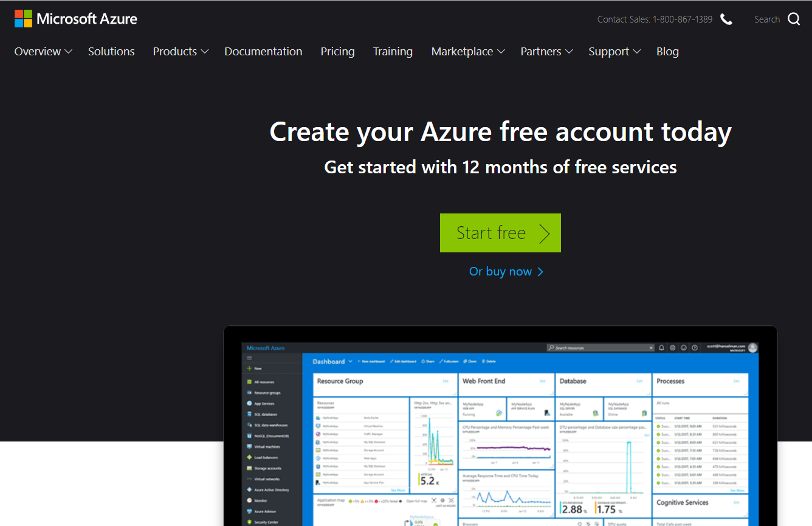Expand the Overview dropdown menu
The width and height of the screenshot is (812, 526).
(43, 52)
